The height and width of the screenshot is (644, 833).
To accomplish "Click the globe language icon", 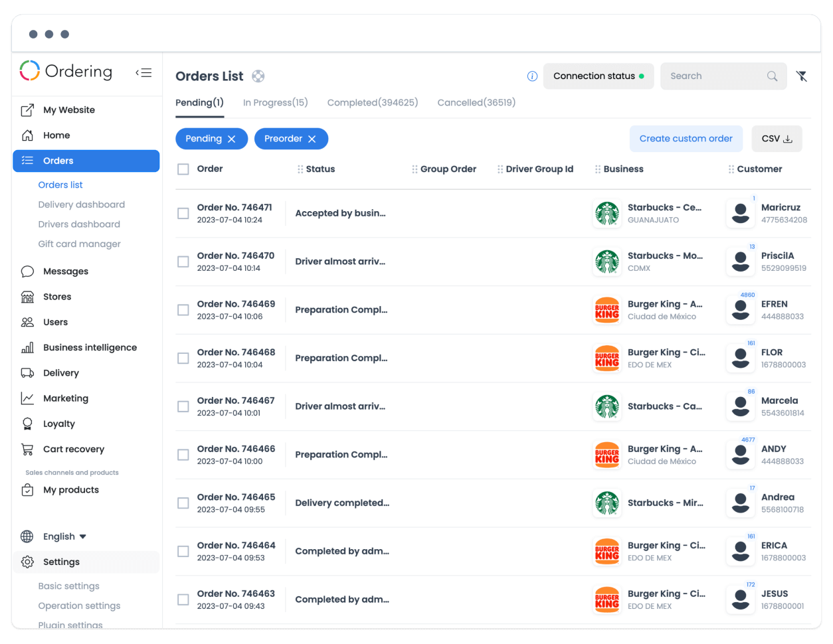I will [x=27, y=536].
